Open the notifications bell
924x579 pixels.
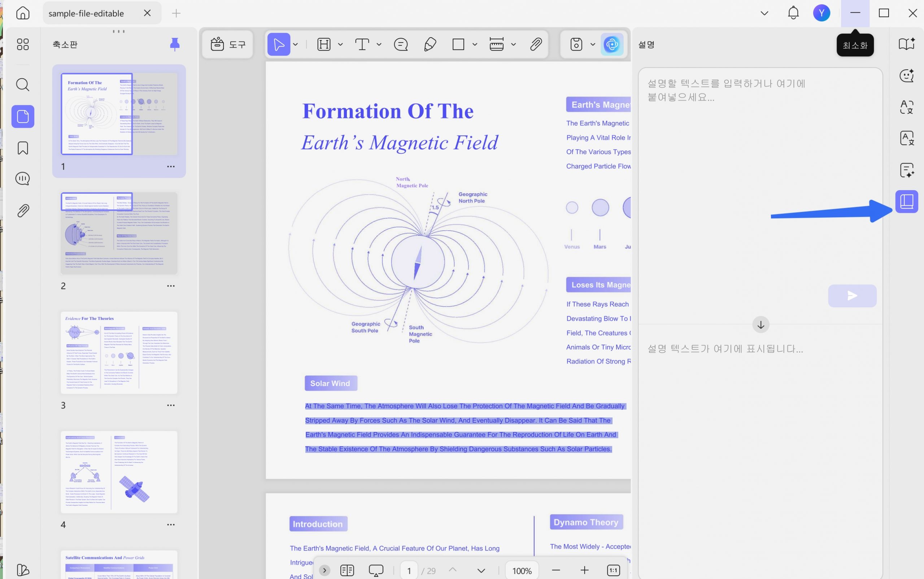point(793,13)
